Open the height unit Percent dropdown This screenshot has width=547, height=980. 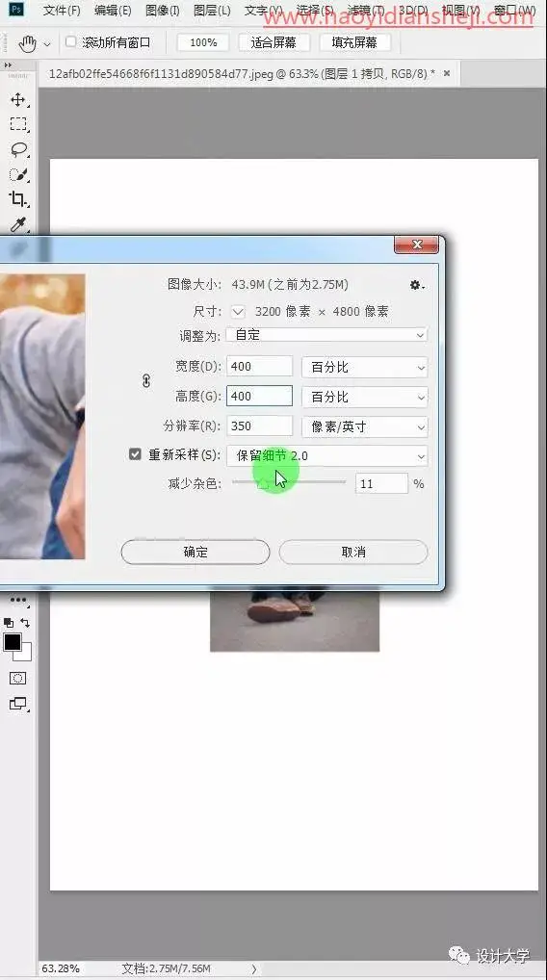[365, 397]
